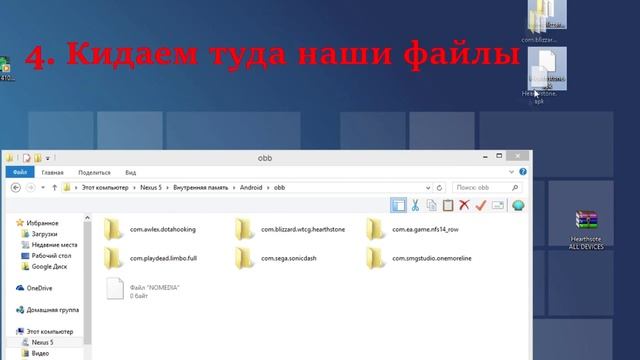Open the com.smgstudio.onemoreline folder
640x360 pixels.
(419, 258)
